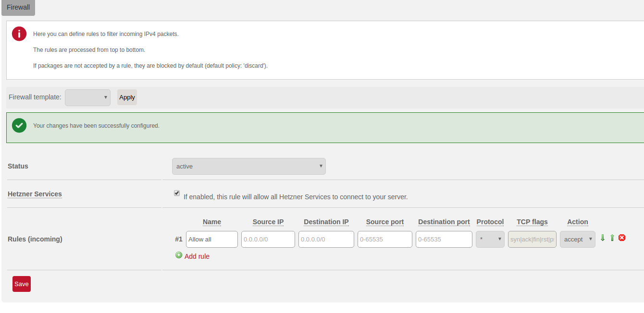
Task: Click into the Destination port field
Action: pyautogui.click(x=444, y=240)
